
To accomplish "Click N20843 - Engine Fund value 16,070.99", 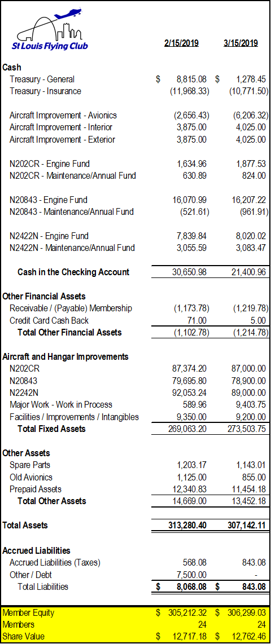I will pyautogui.click(x=190, y=200).
